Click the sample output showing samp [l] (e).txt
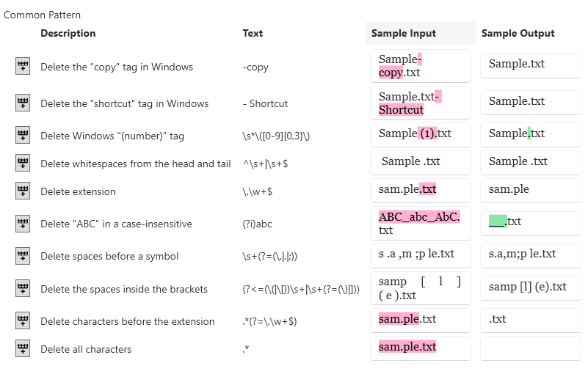This screenshot has width=588, height=374. [530, 287]
